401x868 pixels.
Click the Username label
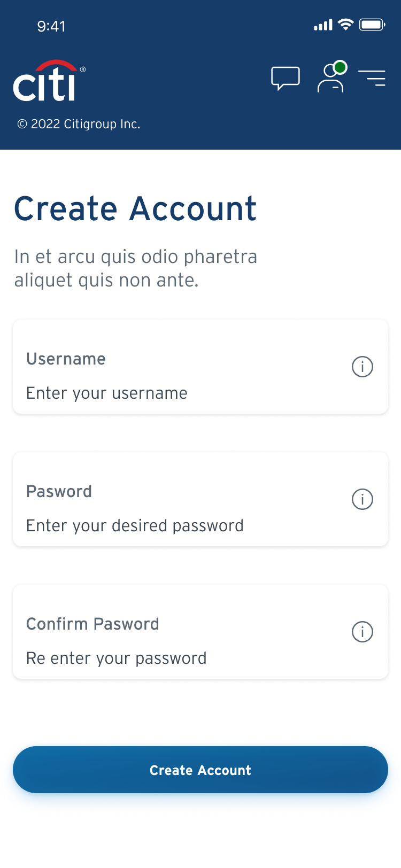click(66, 359)
